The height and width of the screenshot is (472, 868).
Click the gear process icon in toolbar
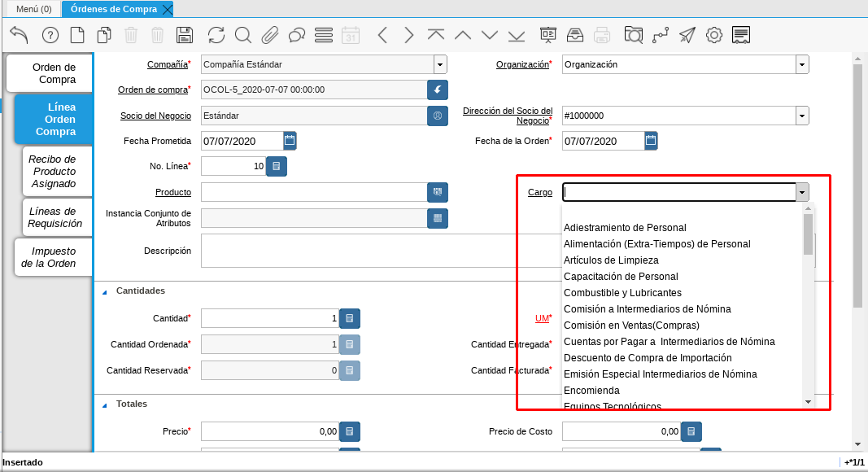pyautogui.click(x=714, y=35)
